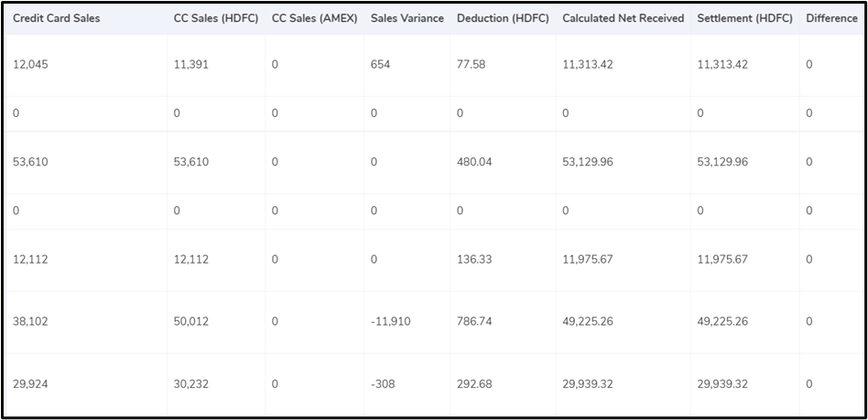
Task: Click the CC Sales (AMEX) header
Action: 314,18
